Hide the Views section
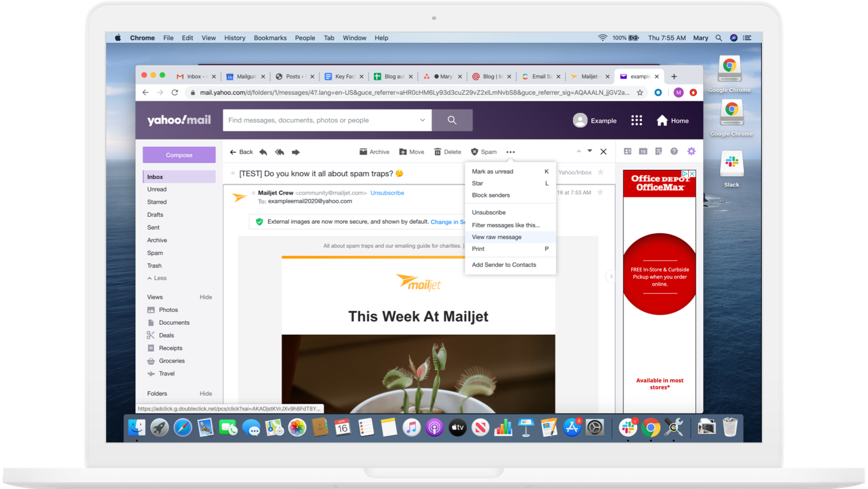 tap(206, 296)
